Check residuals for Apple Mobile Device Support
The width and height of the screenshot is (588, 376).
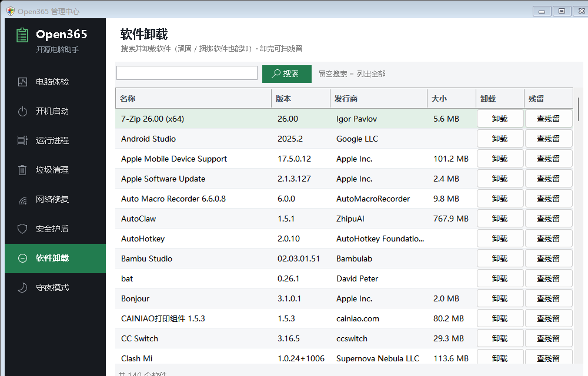(x=549, y=159)
